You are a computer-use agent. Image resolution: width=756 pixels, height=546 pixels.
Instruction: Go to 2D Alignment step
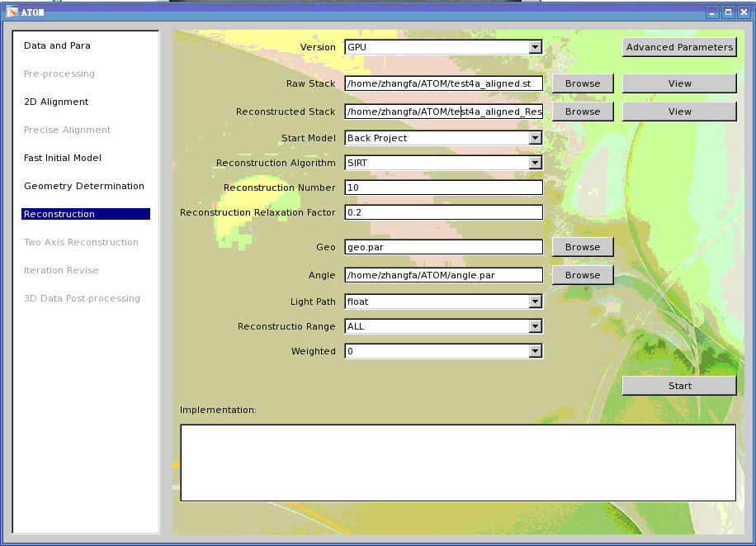tap(56, 102)
